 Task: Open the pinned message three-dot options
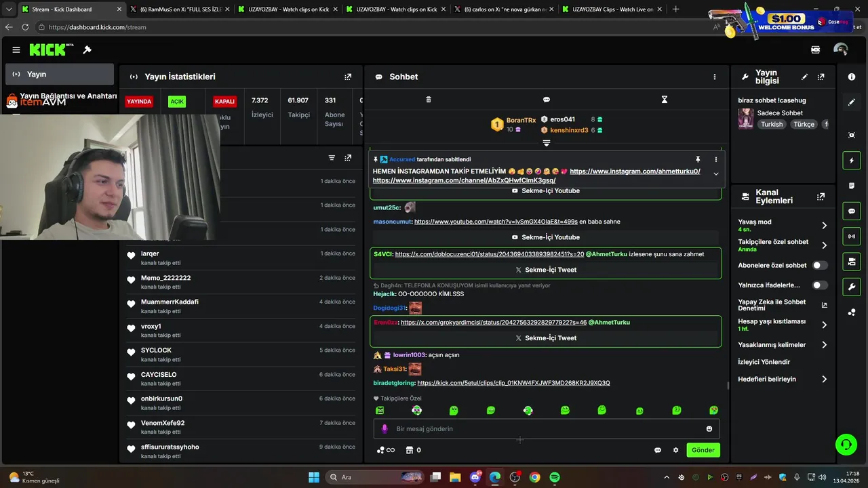pyautogui.click(x=715, y=159)
